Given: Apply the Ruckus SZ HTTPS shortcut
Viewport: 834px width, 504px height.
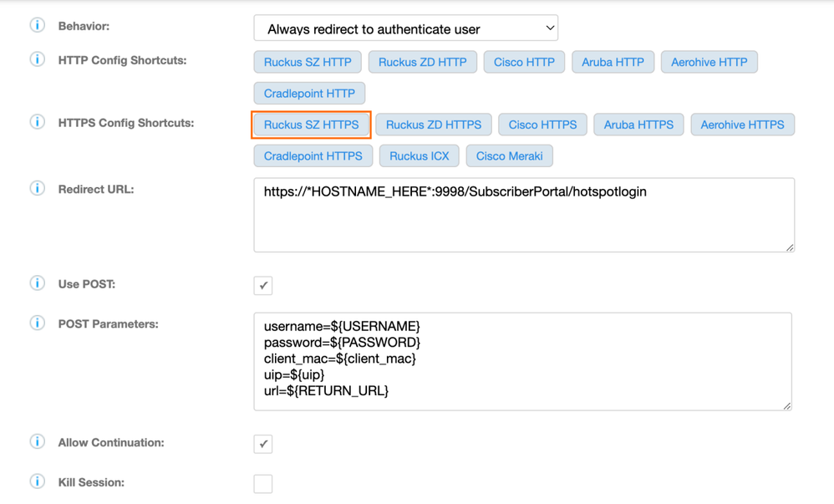Looking at the screenshot, I should pos(311,125).
